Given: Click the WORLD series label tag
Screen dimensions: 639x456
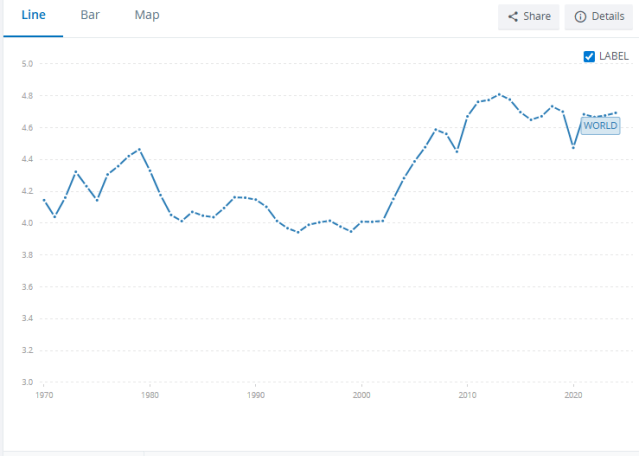Looking at the screenshot, I should point(600,126).
